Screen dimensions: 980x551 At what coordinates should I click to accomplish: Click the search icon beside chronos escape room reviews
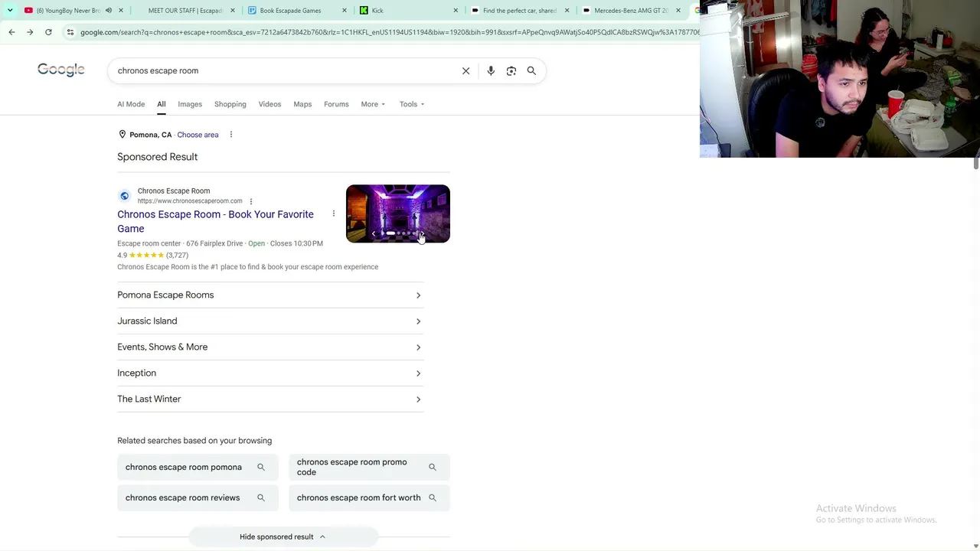(x=261, y=497)
